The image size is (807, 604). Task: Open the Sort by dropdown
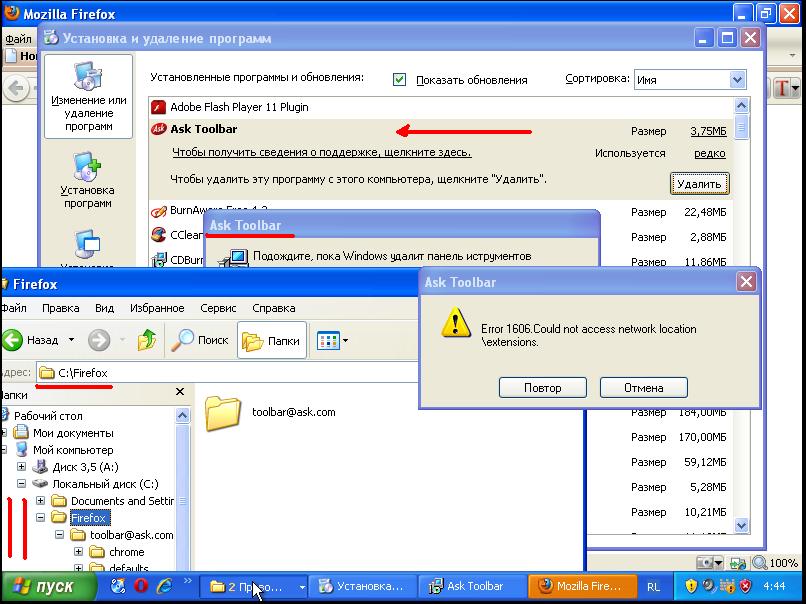(x=737, y=80)
